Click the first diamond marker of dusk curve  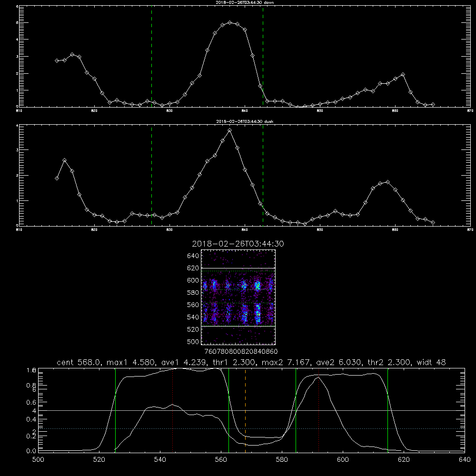[57, 178]
